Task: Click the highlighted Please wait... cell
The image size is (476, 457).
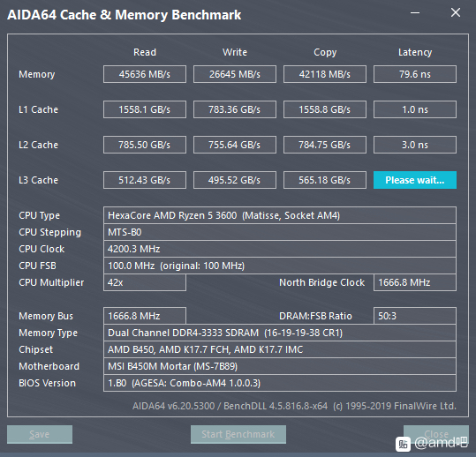Action: tap(415, 180)
